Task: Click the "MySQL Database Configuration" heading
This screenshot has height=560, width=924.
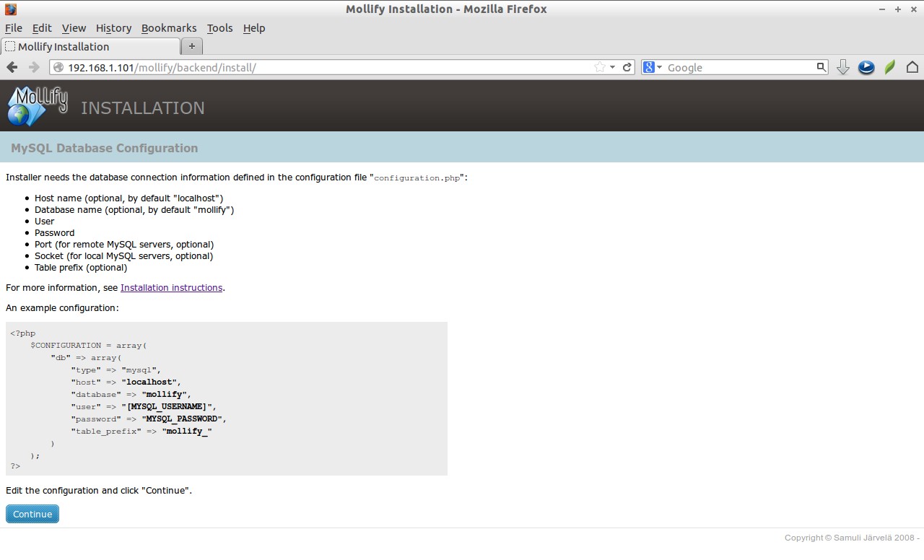Action: [x=104, y=148]
